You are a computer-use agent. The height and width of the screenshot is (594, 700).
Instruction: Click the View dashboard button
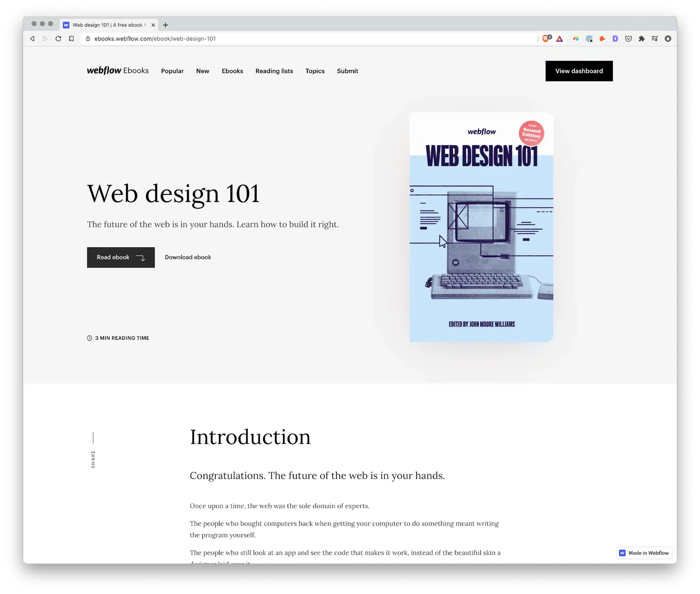(579, 71)
